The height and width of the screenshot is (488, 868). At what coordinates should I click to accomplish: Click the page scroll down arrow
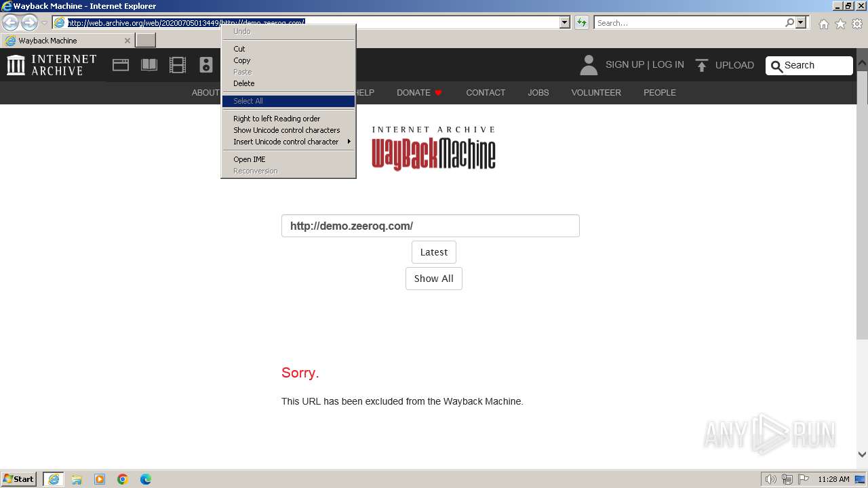coord(862,455)
